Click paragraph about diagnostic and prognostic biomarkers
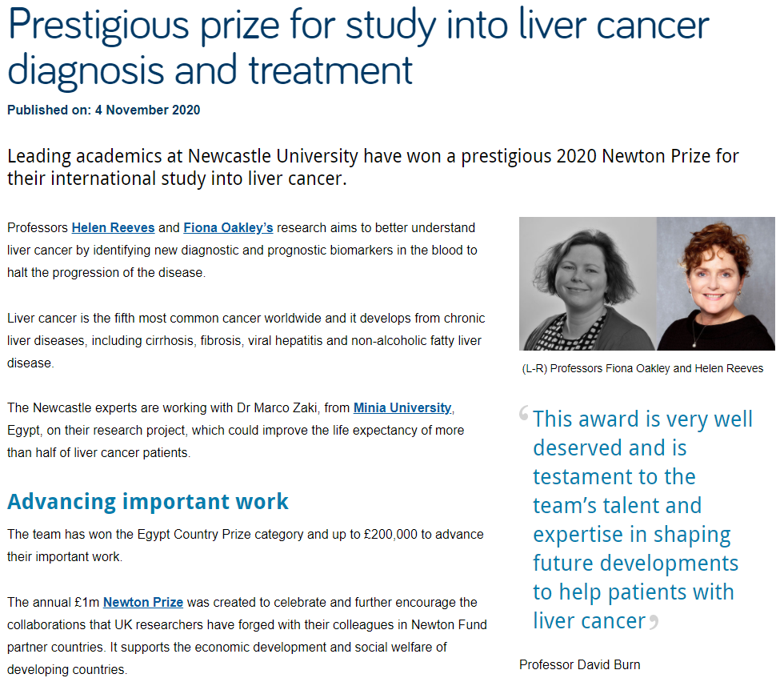This screenshot has width=784, height=694. tap(242, 251)
